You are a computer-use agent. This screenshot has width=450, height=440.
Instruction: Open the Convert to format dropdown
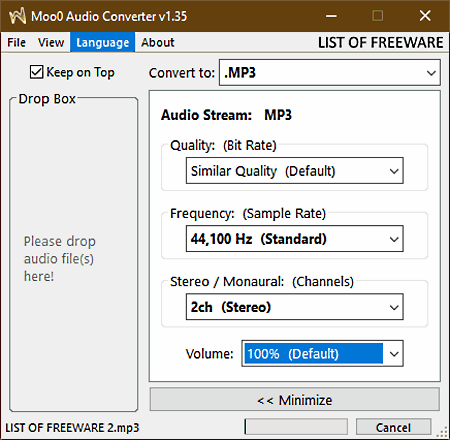tap(330, 72)
